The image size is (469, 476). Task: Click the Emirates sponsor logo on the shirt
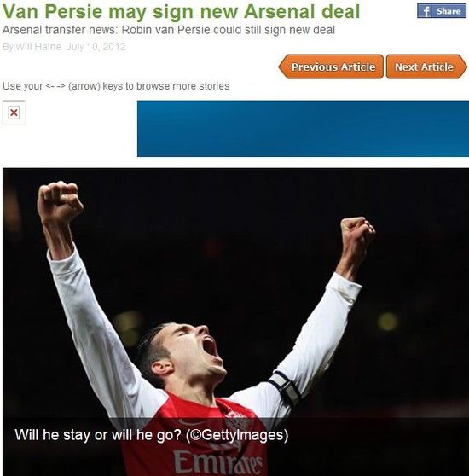tap(217, 461)
